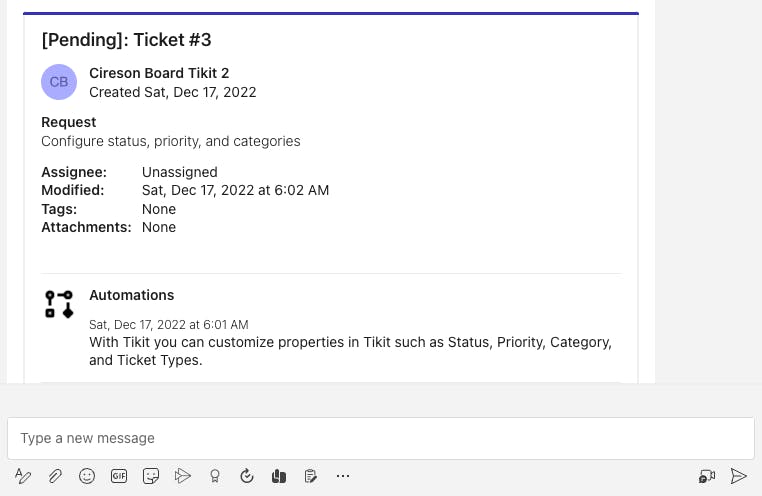Image resolution: width=762 pixels, height=496 pixels.
Task: Click the 'Type a new message' field
Action: click(x=380, y=438)
